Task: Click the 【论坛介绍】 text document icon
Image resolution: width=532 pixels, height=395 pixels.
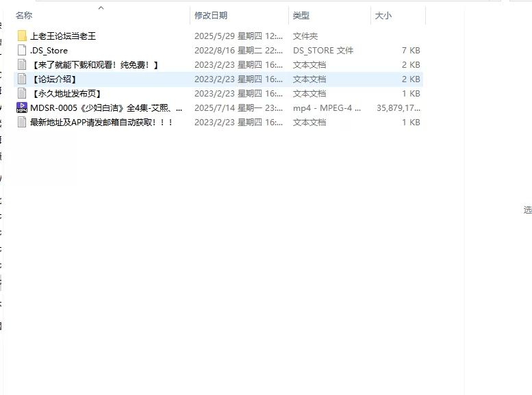Action: point(22,79)
